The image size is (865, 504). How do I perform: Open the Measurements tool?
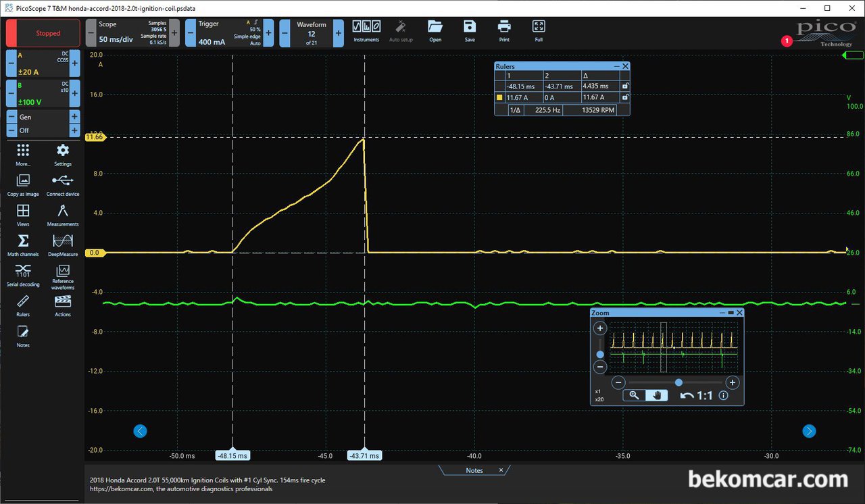[63, 215]
